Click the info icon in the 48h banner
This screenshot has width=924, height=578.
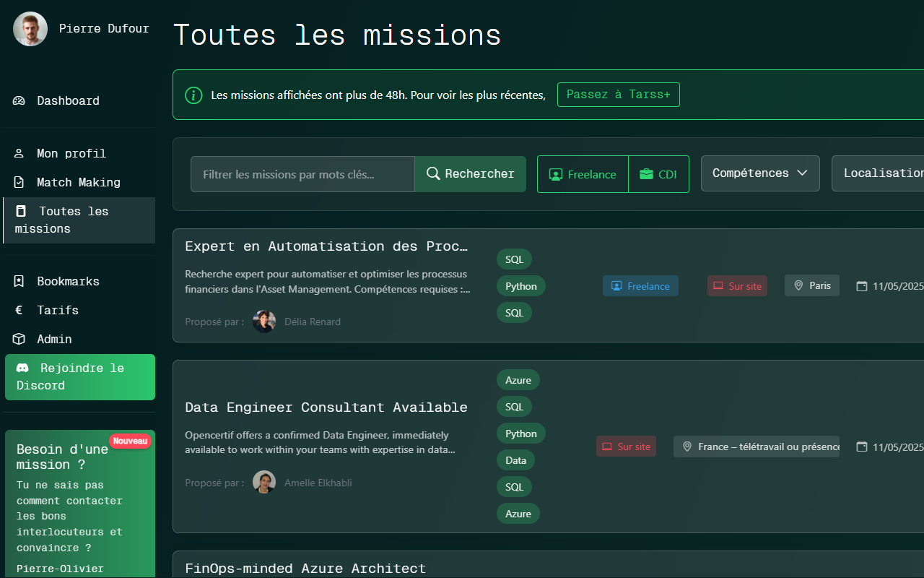[193, 95]
